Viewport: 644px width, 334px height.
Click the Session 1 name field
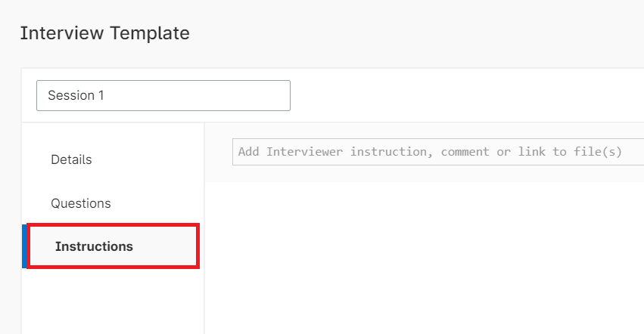(163, 96)
